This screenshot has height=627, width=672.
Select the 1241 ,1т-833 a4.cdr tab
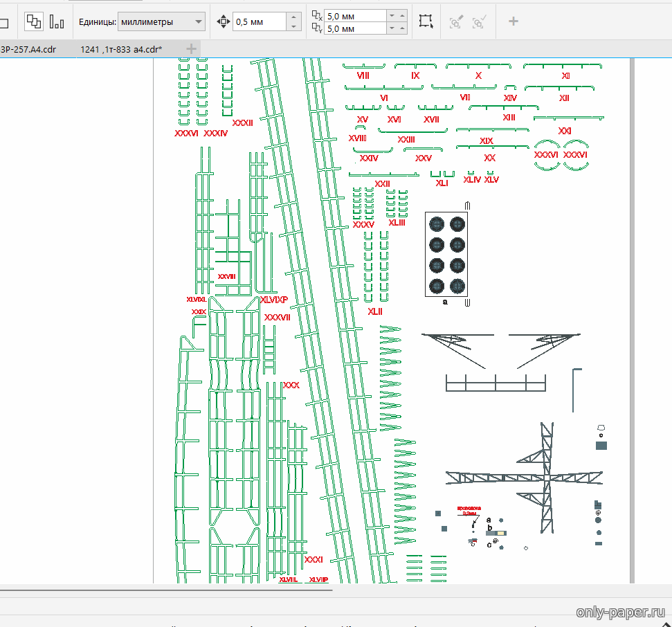121,49
